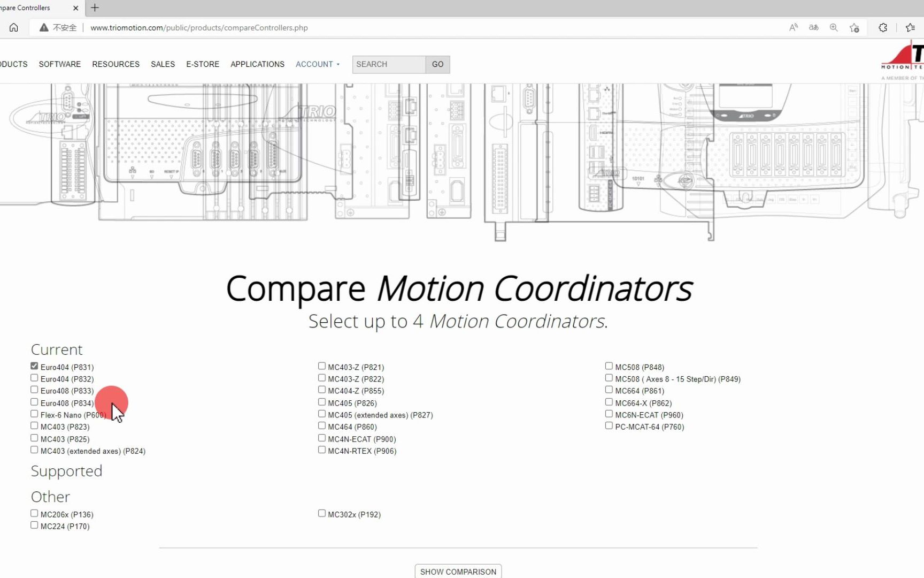Check the Flex-6 Nano (P600) checkbox
924x578 pixels.
[34, 414]
